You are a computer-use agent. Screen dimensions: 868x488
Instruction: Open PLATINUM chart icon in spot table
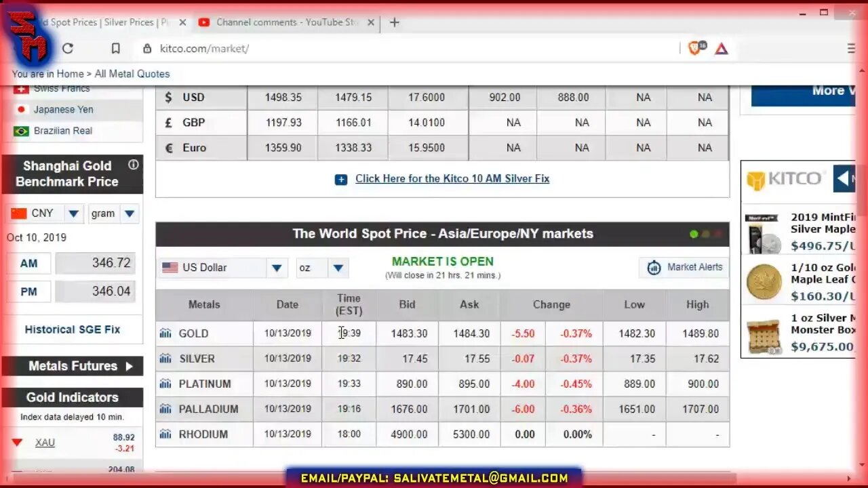click(165, 384)
